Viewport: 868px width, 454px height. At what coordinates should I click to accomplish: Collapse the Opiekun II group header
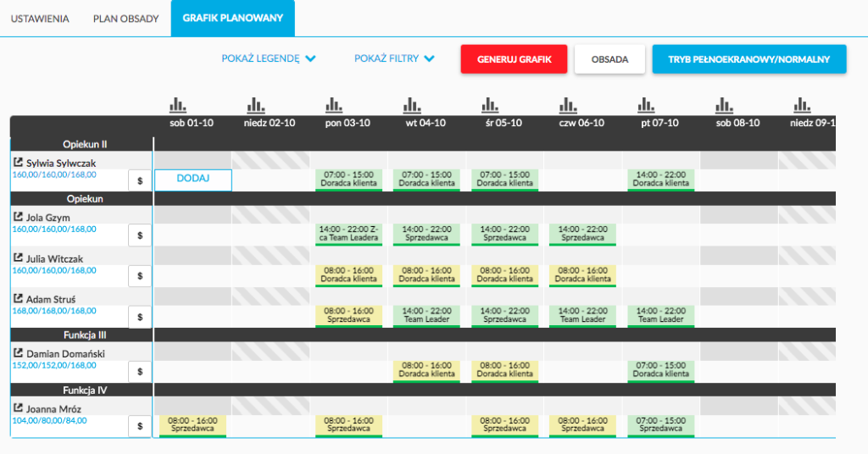click(x=84, y=144)
